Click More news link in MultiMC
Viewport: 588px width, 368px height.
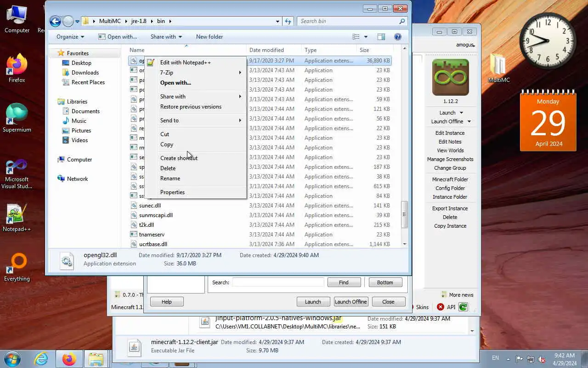pos(457,295)
